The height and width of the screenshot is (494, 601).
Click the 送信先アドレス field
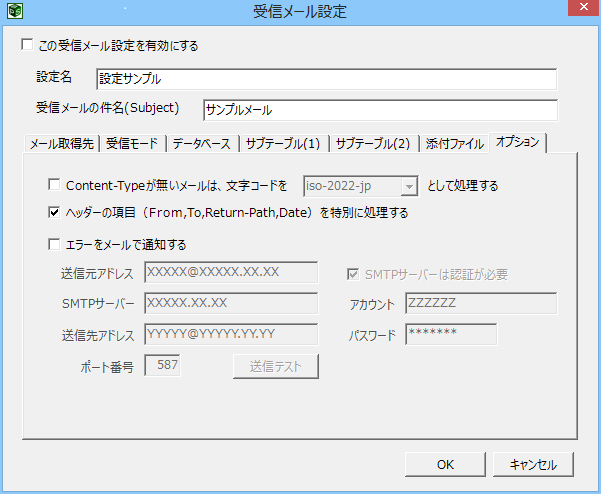tap(231, 334)
